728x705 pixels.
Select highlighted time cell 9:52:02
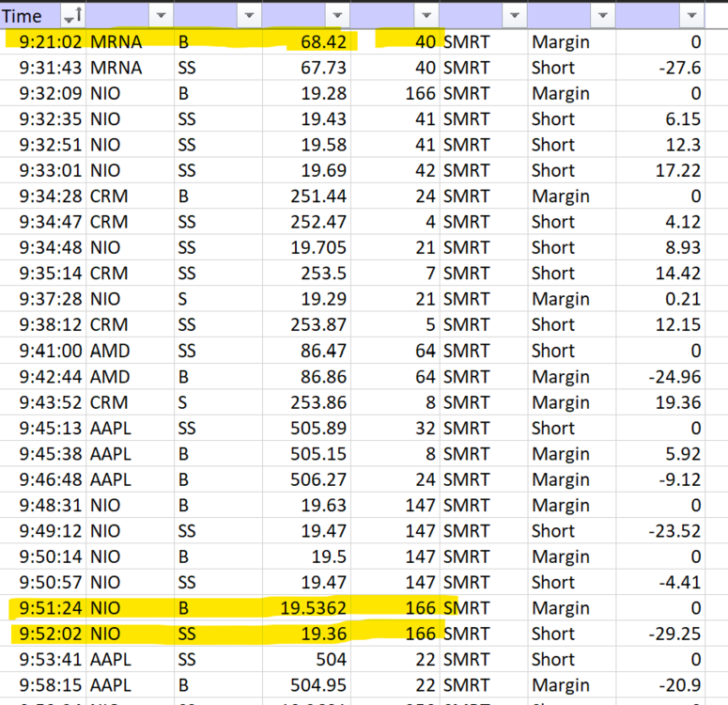coord(43,634)
